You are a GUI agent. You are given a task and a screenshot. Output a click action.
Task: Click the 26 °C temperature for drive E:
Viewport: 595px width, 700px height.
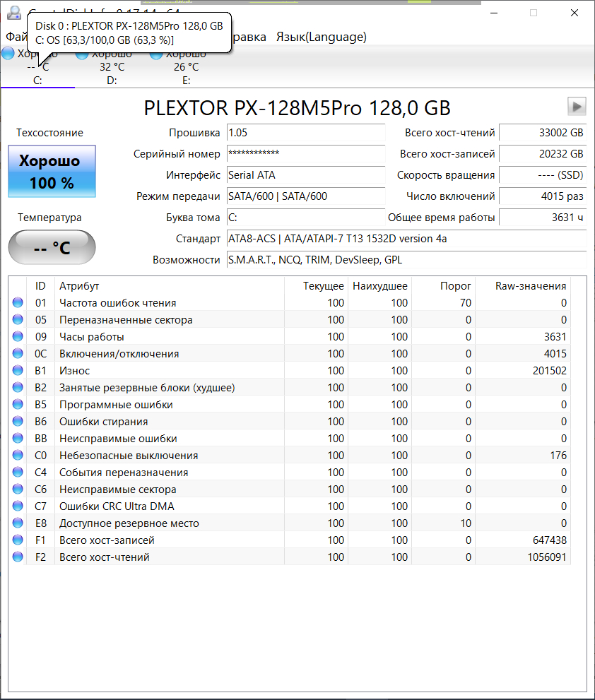click(187, 67)
